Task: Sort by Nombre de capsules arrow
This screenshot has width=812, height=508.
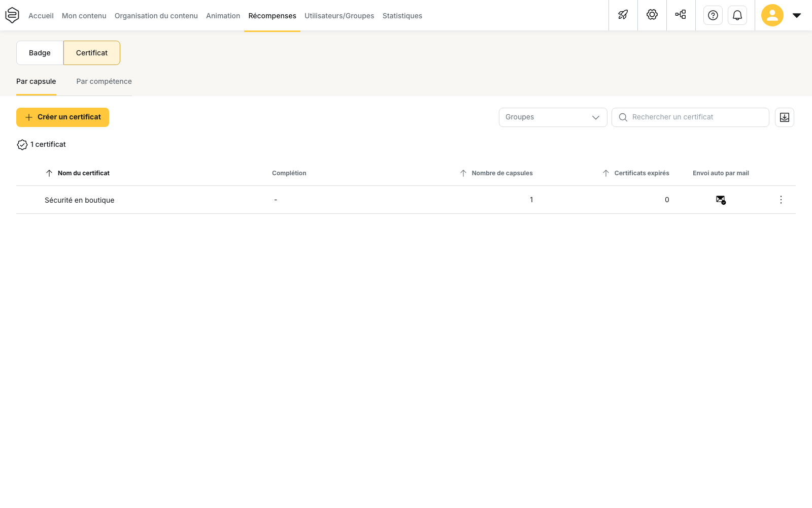Action: 463,173
